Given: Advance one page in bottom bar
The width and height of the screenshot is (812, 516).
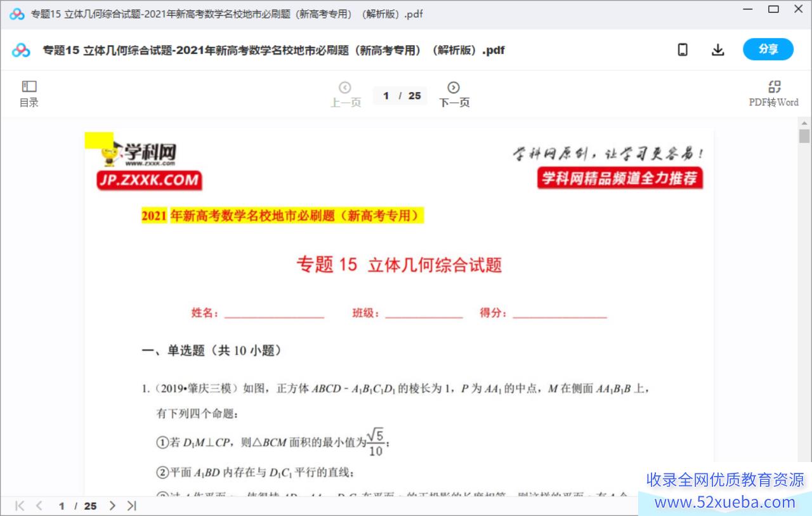Looking at the screenshot, I should [112, 506].
